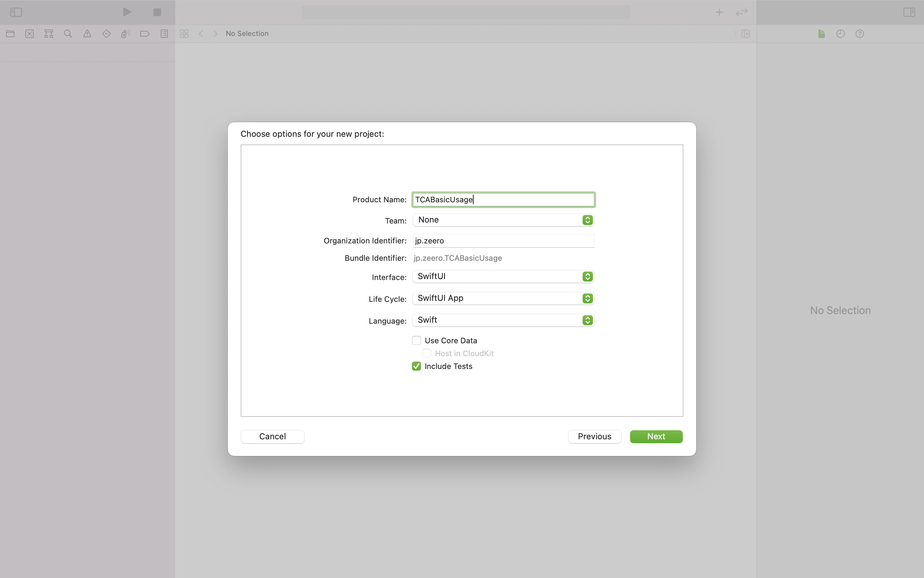
Task: Click the Previous button
Action: (x=595, y=437)
